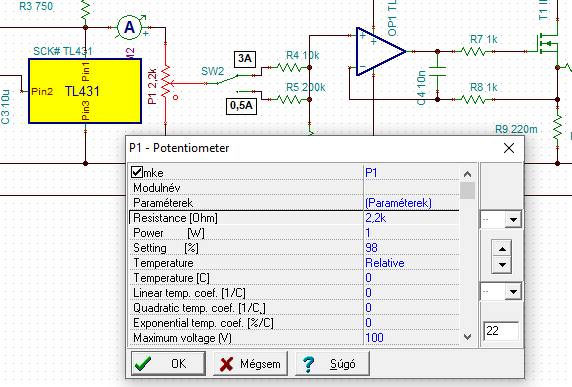The height and width of the screenshot is (387, 572).
Task: Select the yellow TL431 component block
Action: click(85, 91)
